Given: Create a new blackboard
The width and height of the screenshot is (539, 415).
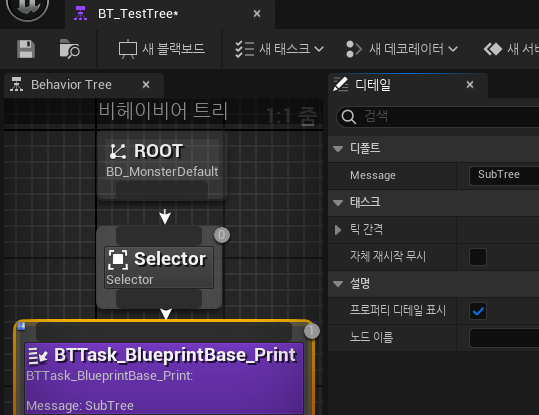Looking at the screenshot, I should [x=162, y=49].
